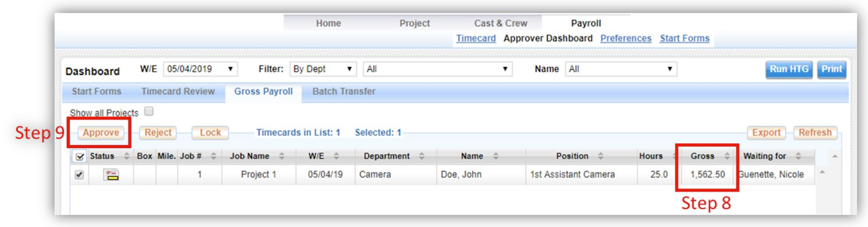Screen dimensions: 868x227
Task: Uncheck the Project 1 timecard row checkbox
Action: click(79, 175)
